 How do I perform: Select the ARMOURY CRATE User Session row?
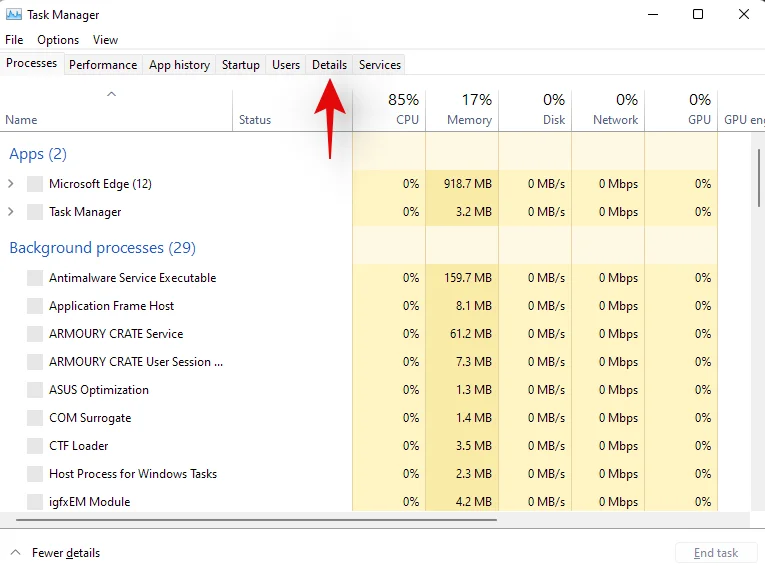point(359,362)
